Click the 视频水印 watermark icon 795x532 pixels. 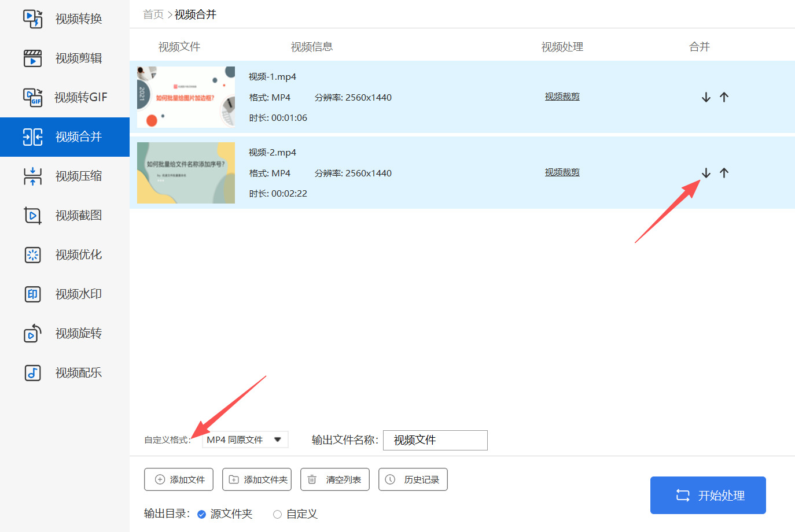(32, 294)
